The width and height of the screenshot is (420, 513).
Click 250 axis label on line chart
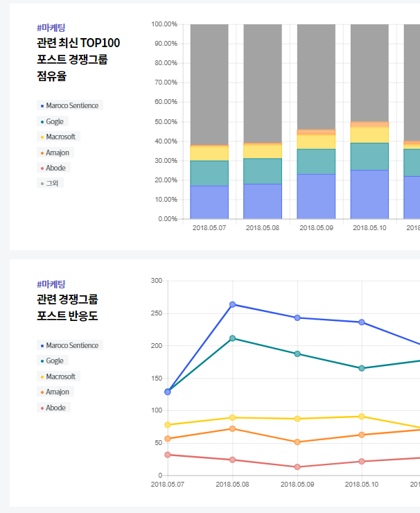(157, 313)
